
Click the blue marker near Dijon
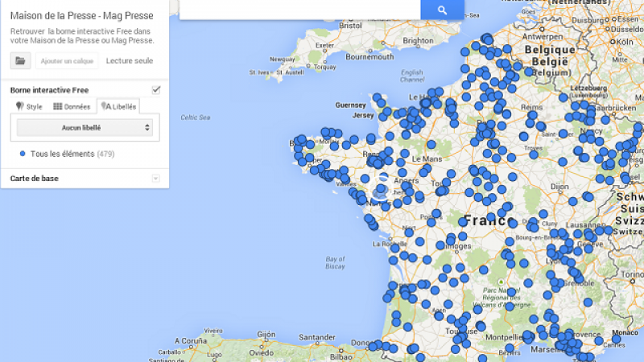click(x=572, y=202)
